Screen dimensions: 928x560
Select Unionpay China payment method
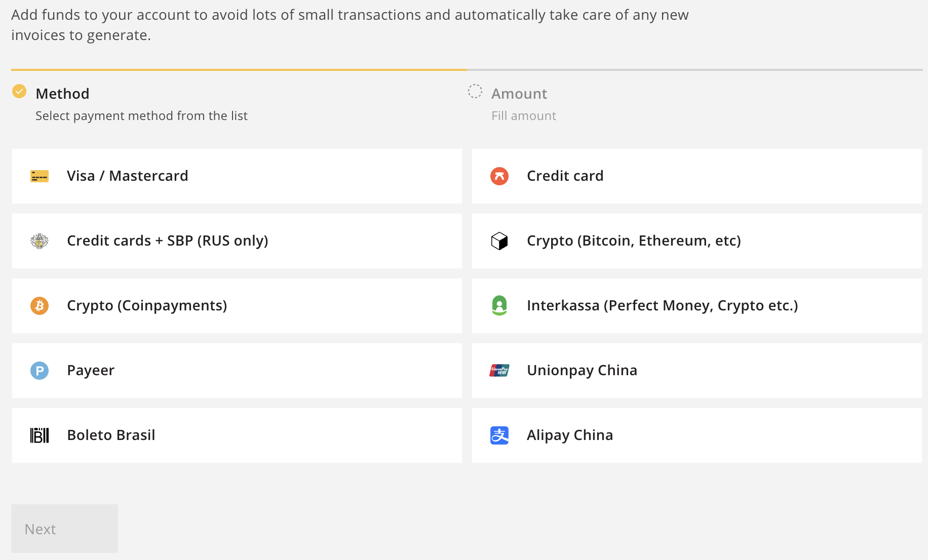(x=697, y=371)
